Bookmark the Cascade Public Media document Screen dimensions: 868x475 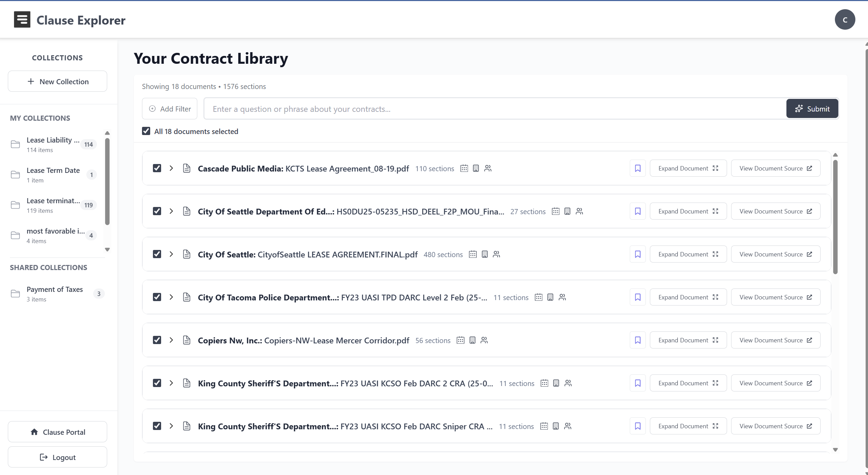coord(637,168)
